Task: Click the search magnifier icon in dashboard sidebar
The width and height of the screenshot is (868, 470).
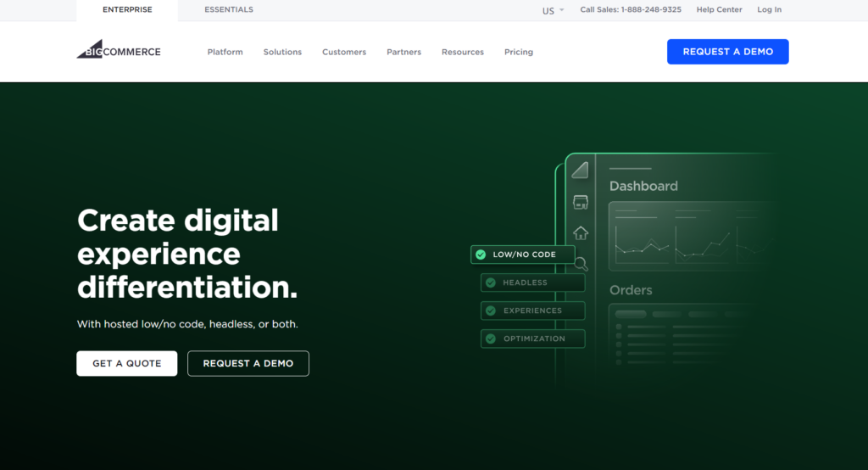Action: (581, 264)
